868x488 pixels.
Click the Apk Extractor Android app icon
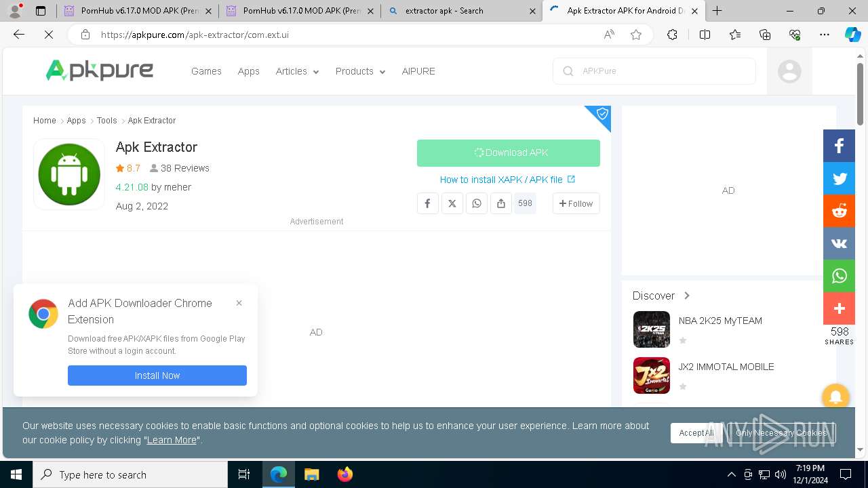tap(69, 174)
